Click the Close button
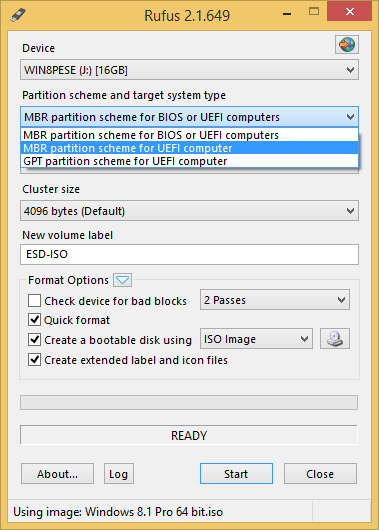The width and height of the screenshot is (379, 530). pyautogui.click(x=320, y=474)
